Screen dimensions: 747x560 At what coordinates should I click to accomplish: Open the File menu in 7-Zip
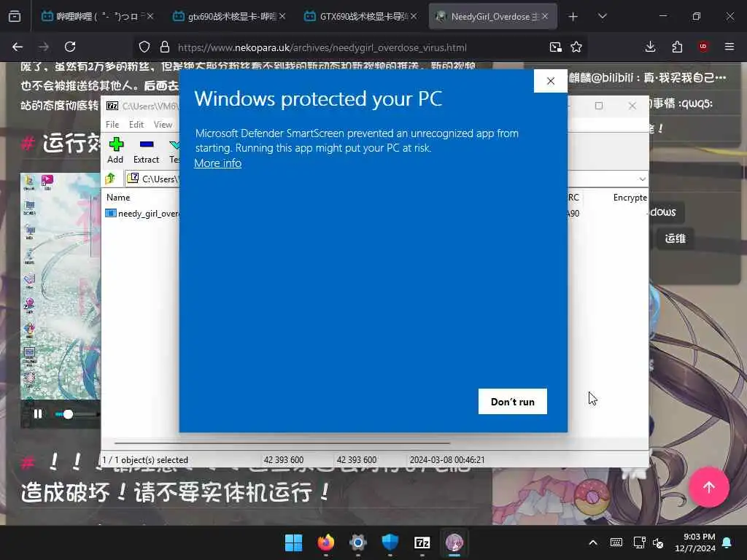pos(112,124)
